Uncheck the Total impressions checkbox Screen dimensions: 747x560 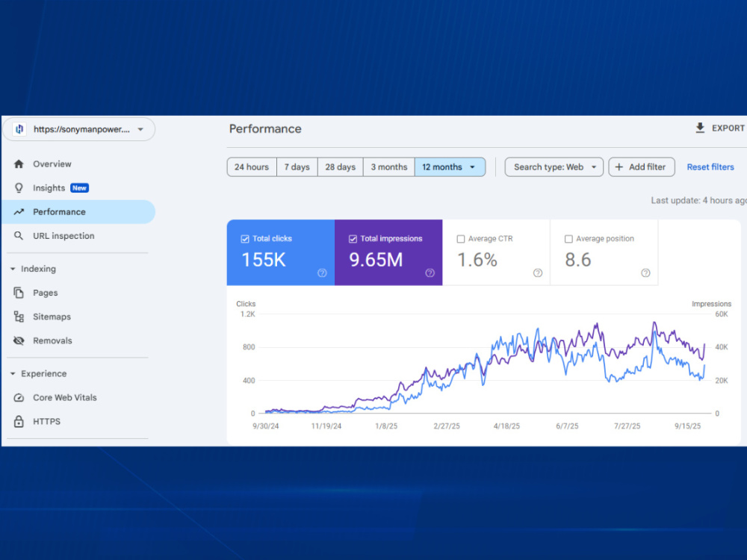click(x=353, y=239)
